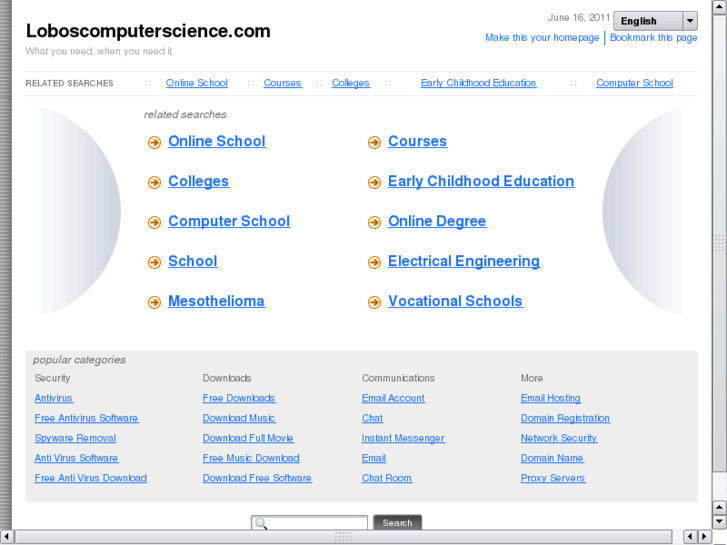Select Computer School in top related bar
This screenshot has width=727, height=545.
click(634, 83)
